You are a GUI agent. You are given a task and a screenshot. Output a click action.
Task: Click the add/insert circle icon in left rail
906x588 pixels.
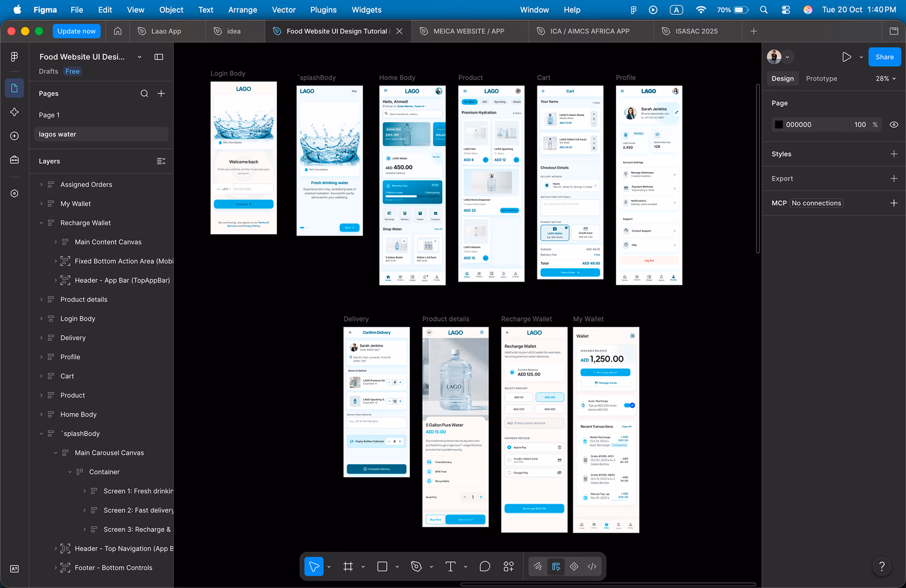[14, 136]
